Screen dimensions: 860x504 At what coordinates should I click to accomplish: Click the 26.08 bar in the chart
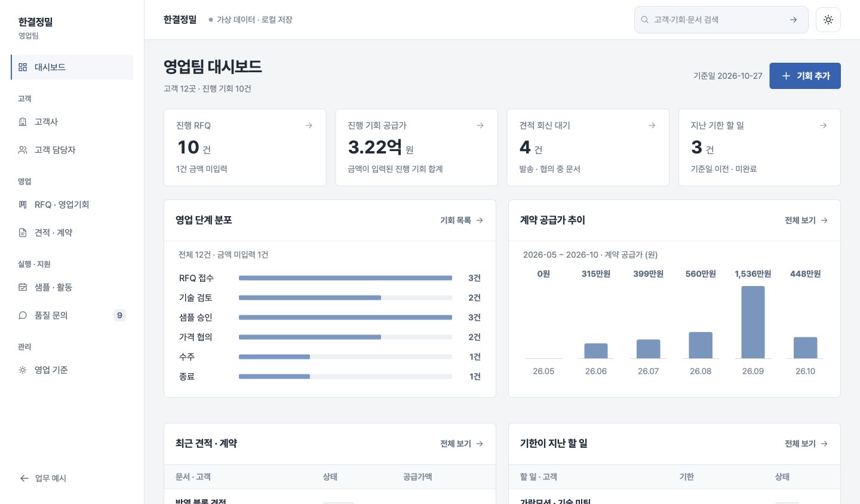point(701,345)
